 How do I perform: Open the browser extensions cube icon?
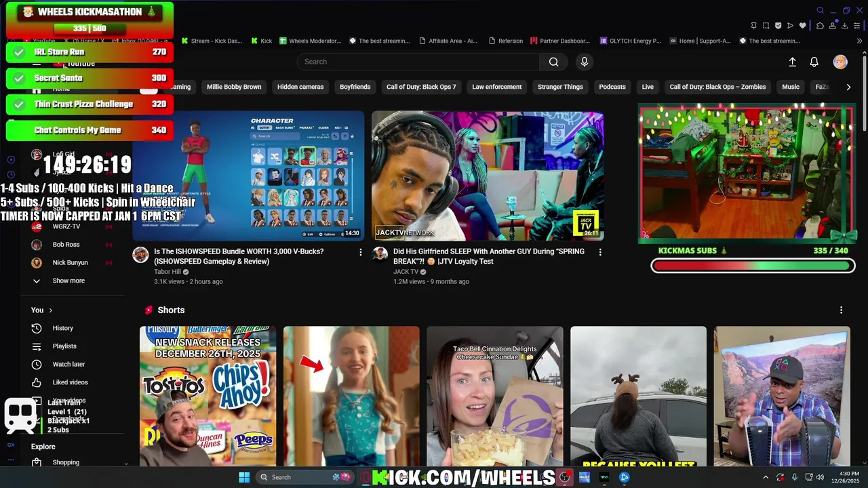(820, 26)
